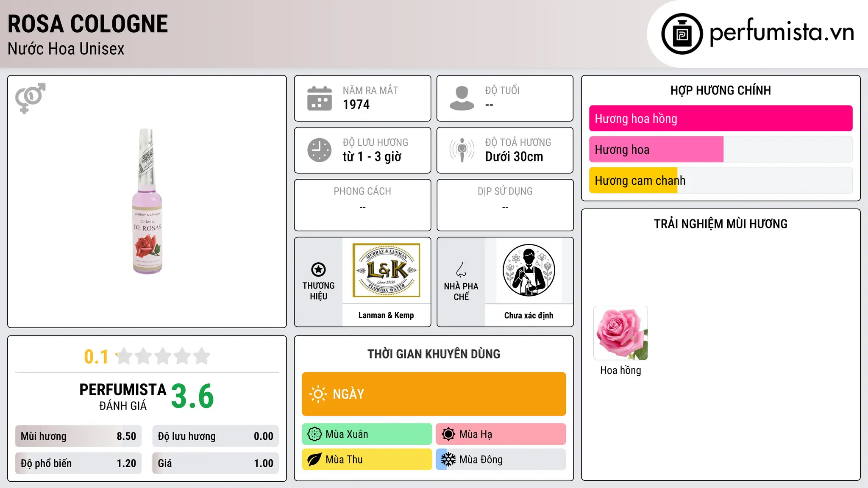Click the Phong cách card
The width and height of the screenshot is (868, 488).
362,205
